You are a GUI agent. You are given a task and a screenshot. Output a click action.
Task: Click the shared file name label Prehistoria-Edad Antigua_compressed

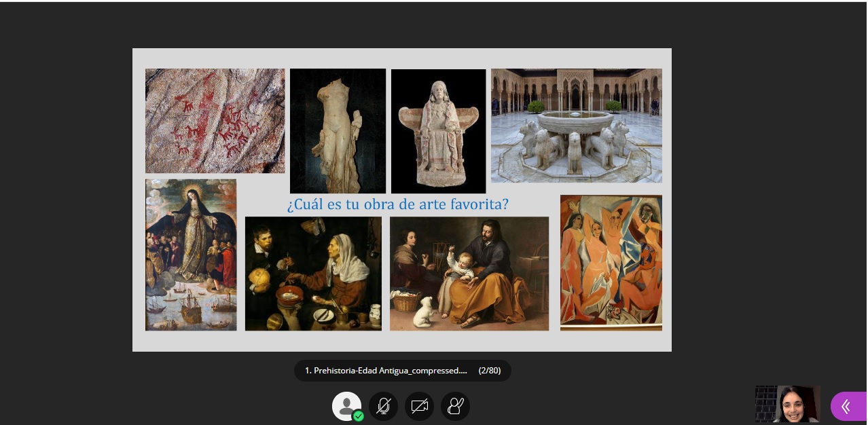[386, 371]
